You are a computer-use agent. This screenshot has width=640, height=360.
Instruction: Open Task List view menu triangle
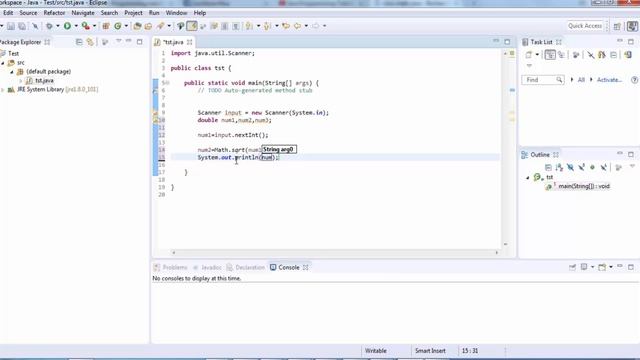tap(529, 66)
